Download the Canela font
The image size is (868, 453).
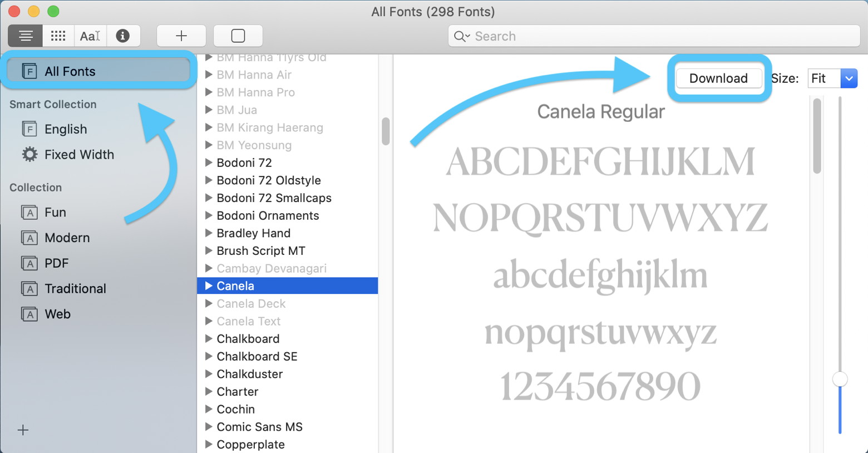718,78
